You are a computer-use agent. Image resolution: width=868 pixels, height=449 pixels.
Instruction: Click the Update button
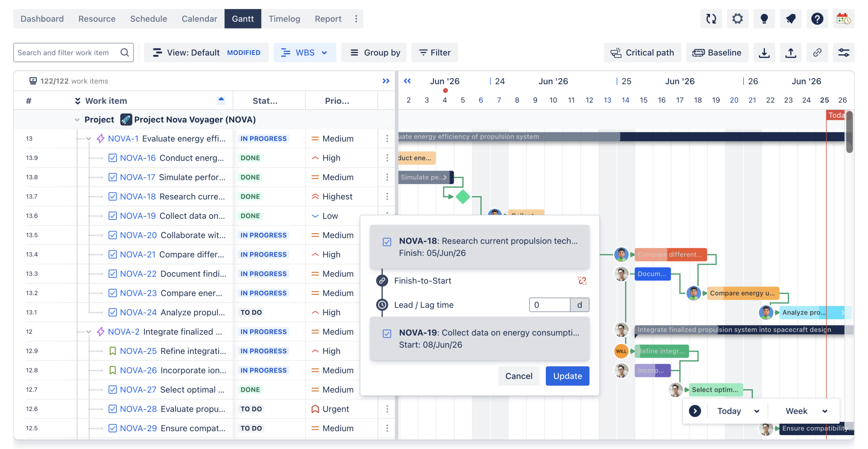[567, 376]
